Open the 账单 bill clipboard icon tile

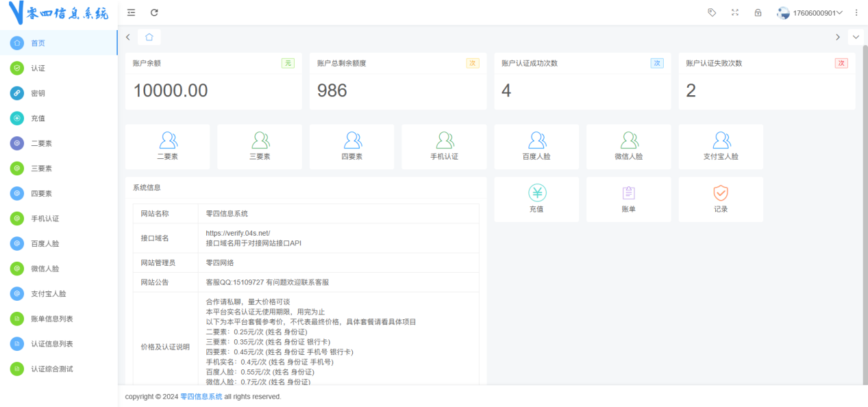[628, 199]
